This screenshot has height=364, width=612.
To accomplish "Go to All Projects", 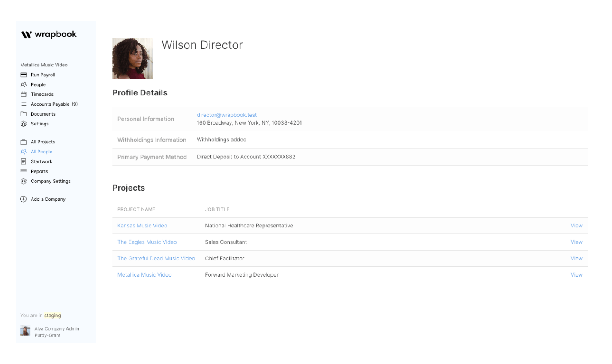I will tap(43, 142).
